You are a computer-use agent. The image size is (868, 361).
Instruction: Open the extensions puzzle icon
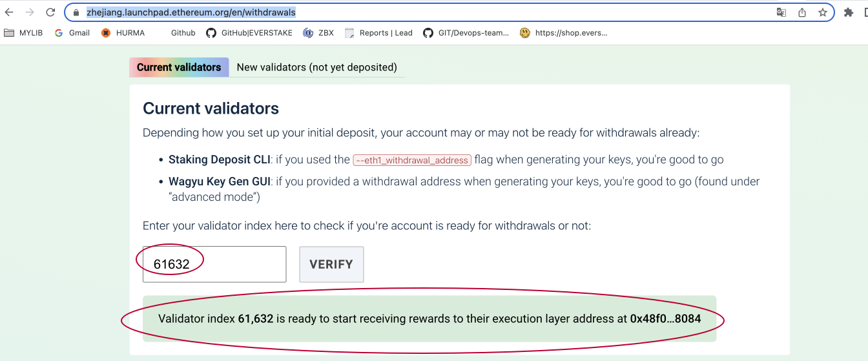click(849, 12)
